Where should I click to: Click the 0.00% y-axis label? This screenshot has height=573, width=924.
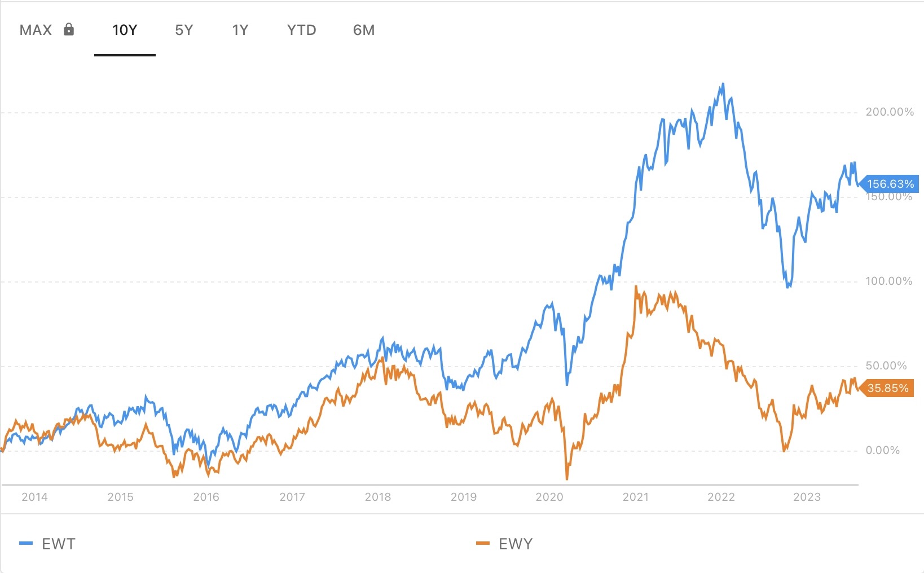tap(883, 450)
